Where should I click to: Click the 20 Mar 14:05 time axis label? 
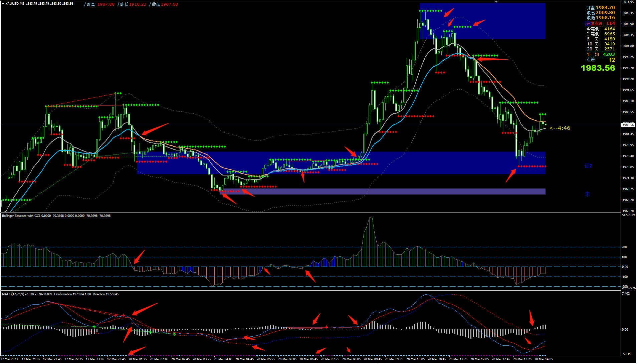tap(544, 359)
